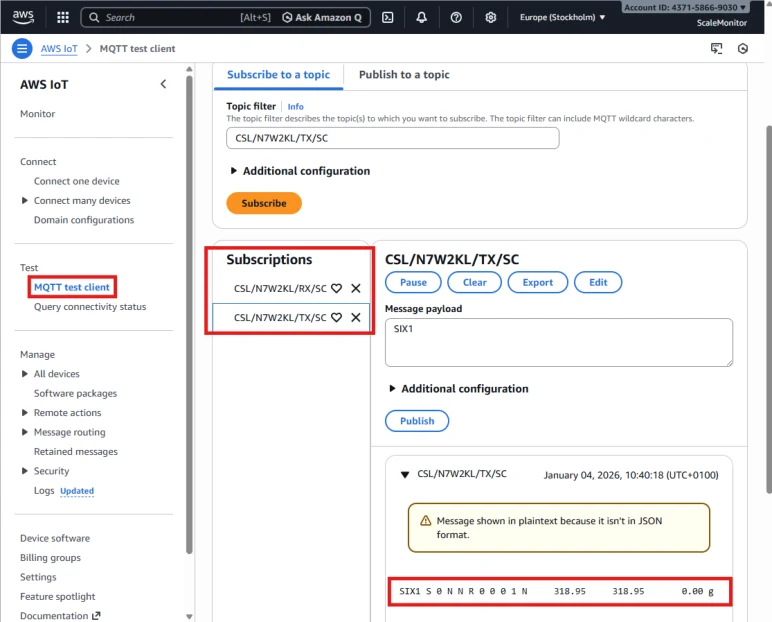This screenshot has height=622, width=772.
Task: Open Billing groups
Action: tap(50, 557)
